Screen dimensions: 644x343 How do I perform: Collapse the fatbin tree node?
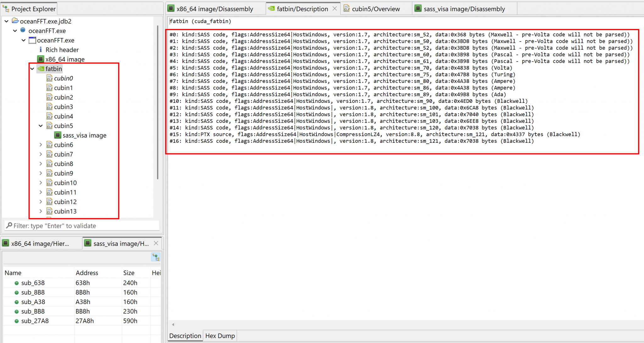32,69
